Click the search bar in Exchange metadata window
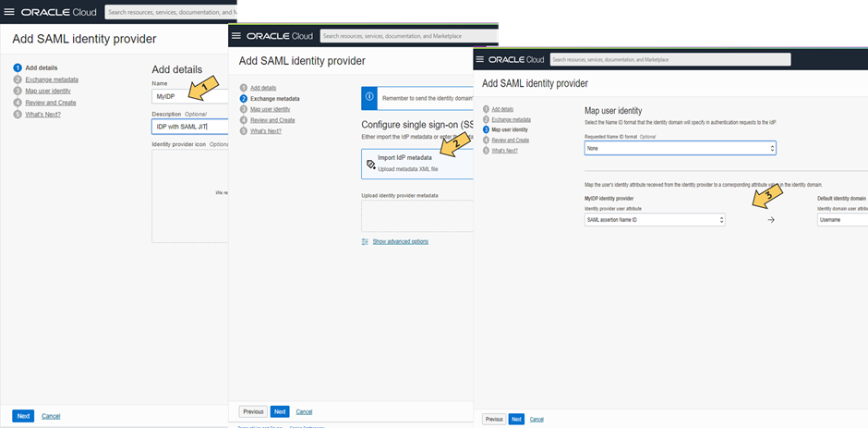Viewport: 868px width, 428px height. click(x=409, y=36)
